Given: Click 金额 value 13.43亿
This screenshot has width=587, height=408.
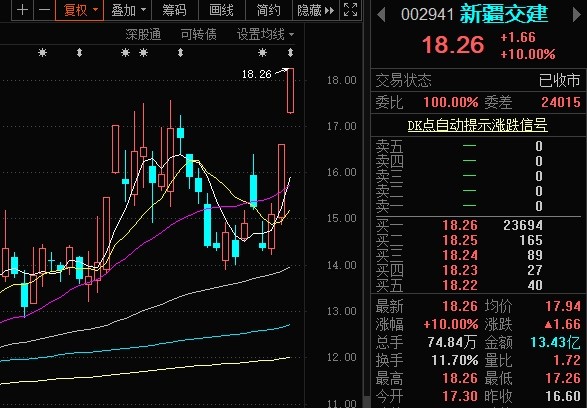Looking at the screenshot, I should [x=555, y=342].
